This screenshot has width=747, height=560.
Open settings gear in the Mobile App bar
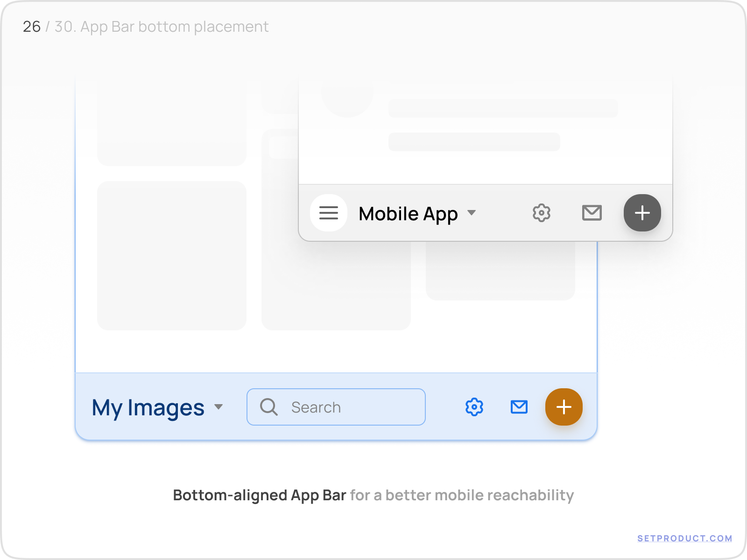[x=542, y=213]
